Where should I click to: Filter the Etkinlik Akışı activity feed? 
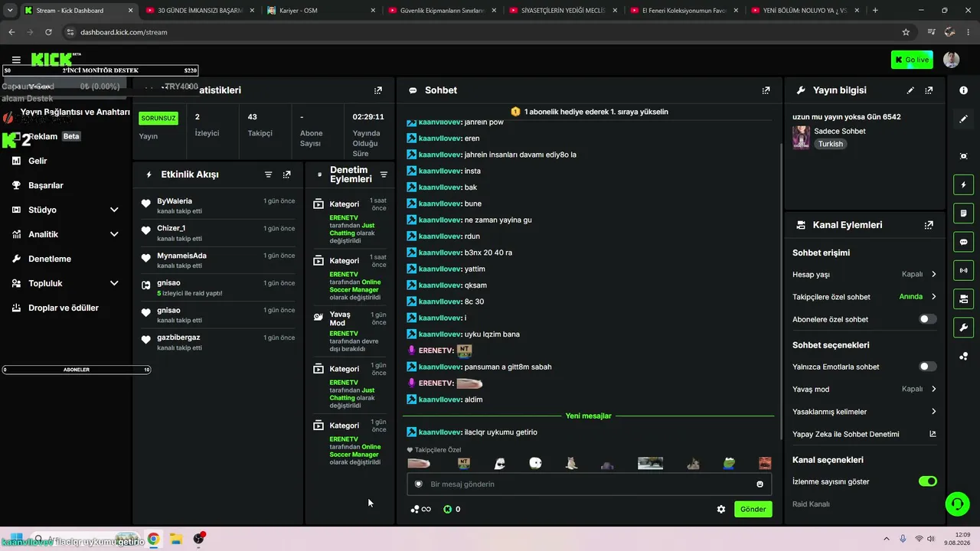point(269,174)
